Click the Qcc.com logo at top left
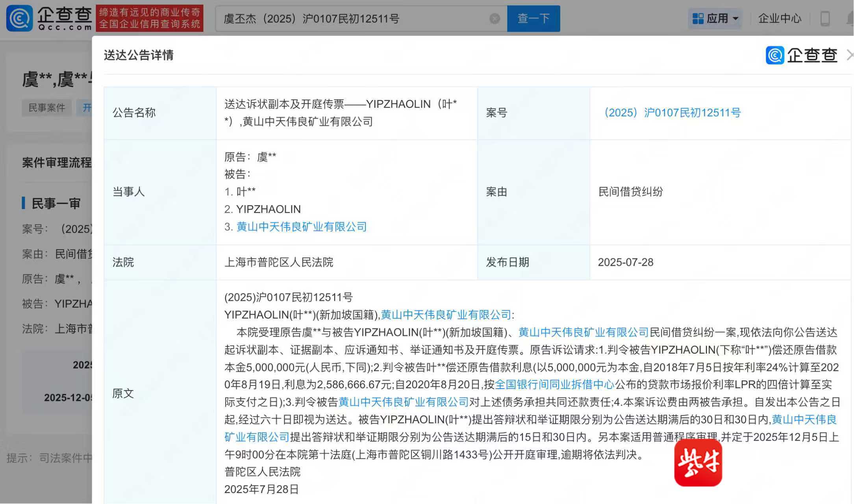This screenshot has width=854, height=504. pyautogui.click(x=49, y=18)
